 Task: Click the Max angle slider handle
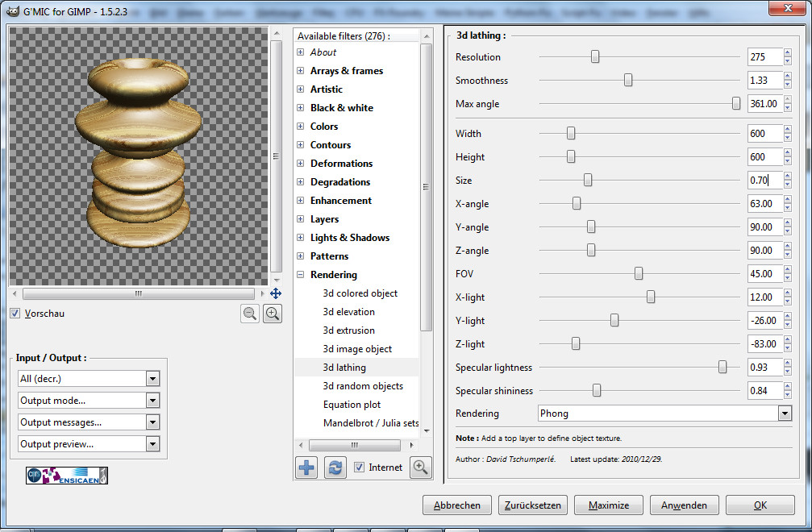[736, 103]
